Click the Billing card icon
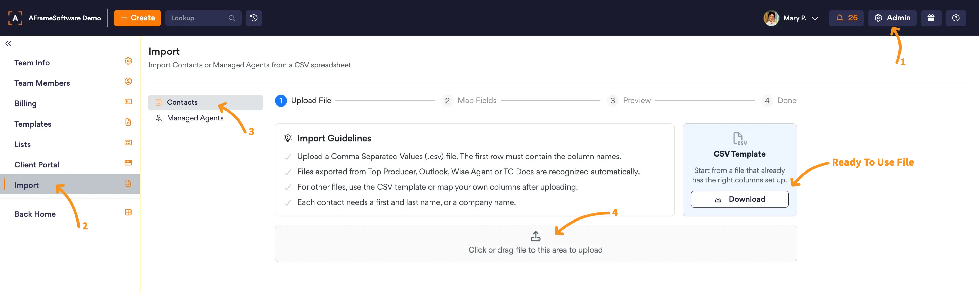 click(x=128, y=102)
